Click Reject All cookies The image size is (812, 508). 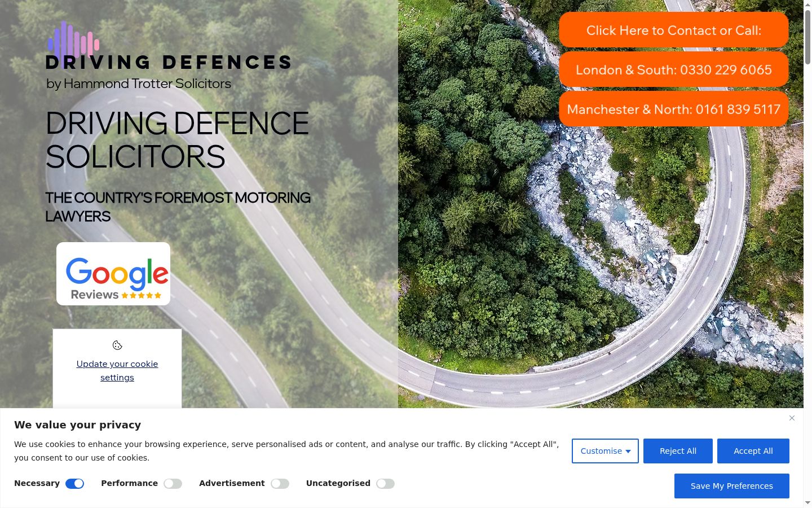pos(678,451)
